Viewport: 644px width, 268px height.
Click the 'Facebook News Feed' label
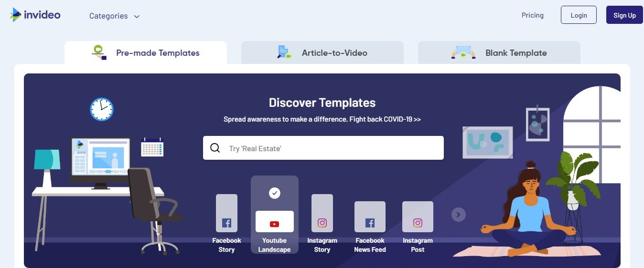point(370,245)
